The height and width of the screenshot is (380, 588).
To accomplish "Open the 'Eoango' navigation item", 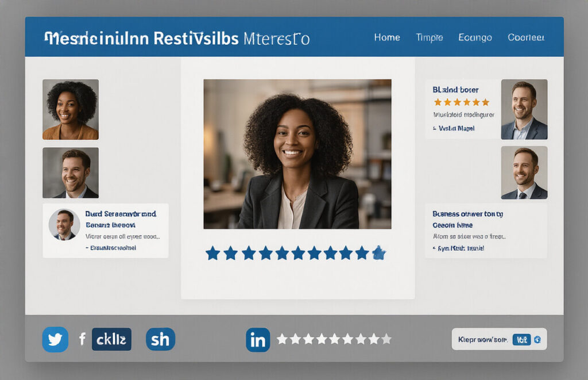I will (475, 37).
